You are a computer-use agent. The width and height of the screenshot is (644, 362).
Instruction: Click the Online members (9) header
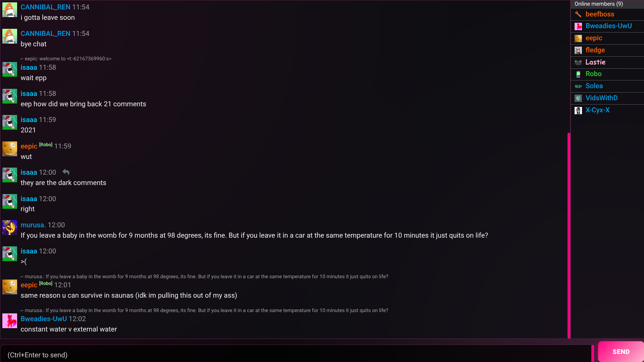pos(598,4)
